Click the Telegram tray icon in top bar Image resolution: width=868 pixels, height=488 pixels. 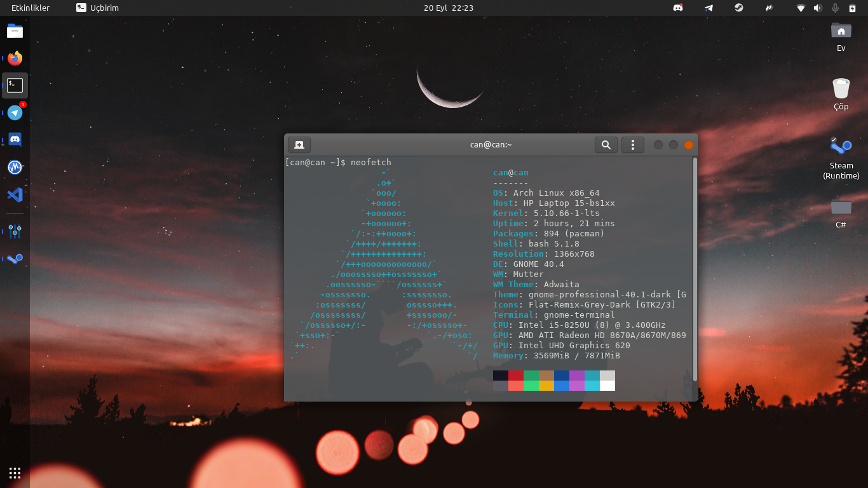pos(709,8)
